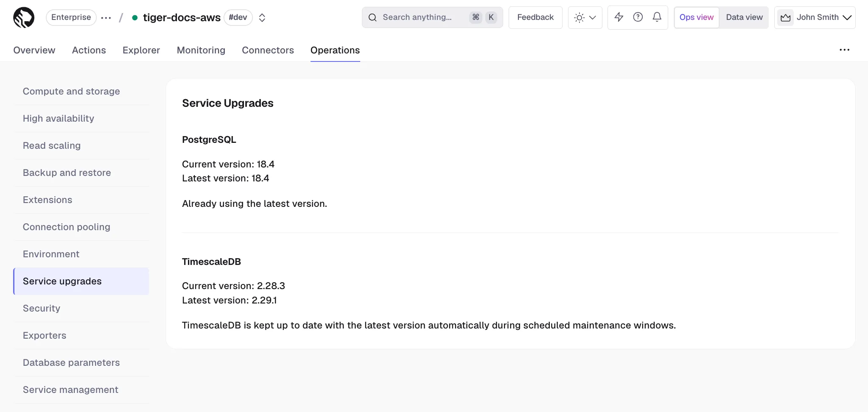
Task: Open the Explorer tab
Action: 141,50
